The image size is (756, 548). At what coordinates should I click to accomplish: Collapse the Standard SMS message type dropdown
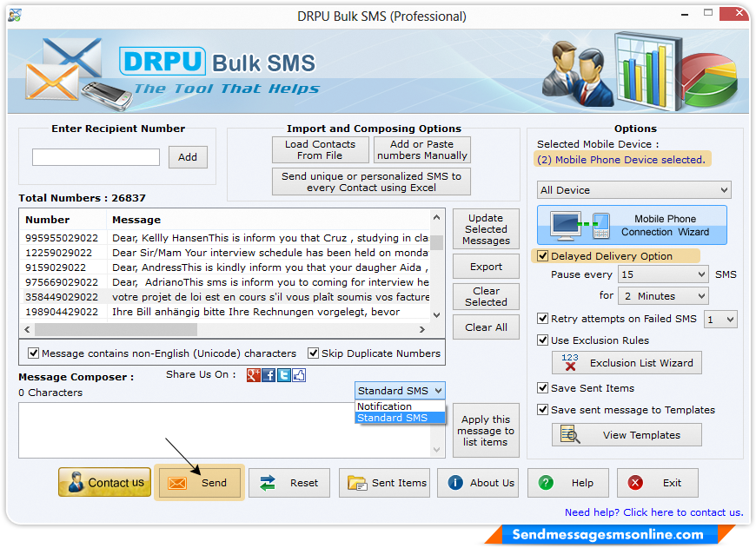click(400, 391)
